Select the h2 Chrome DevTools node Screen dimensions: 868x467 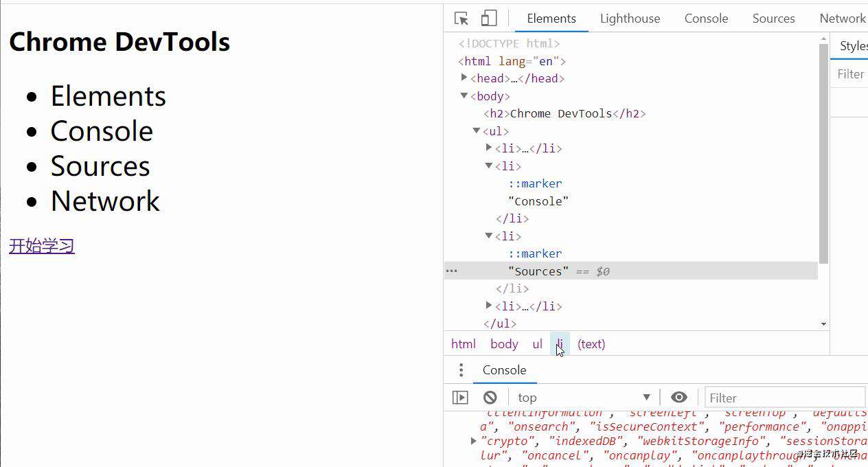coord(564,113)
